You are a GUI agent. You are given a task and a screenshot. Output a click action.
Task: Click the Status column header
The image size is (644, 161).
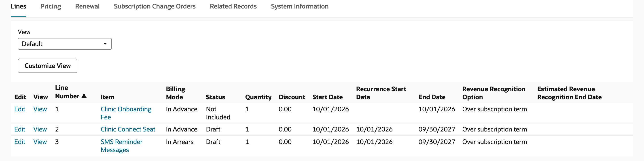pyautogui.click(x=216, y=97)
